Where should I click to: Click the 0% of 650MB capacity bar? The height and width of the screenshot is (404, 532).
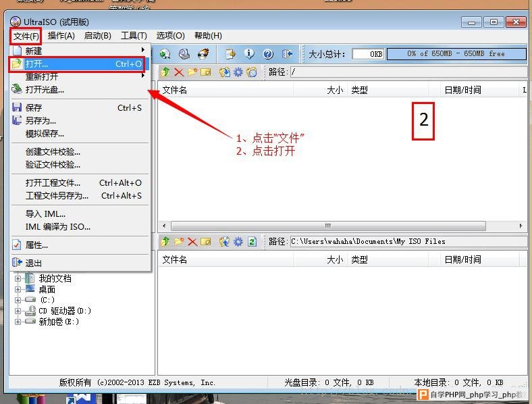coord(456,53)
